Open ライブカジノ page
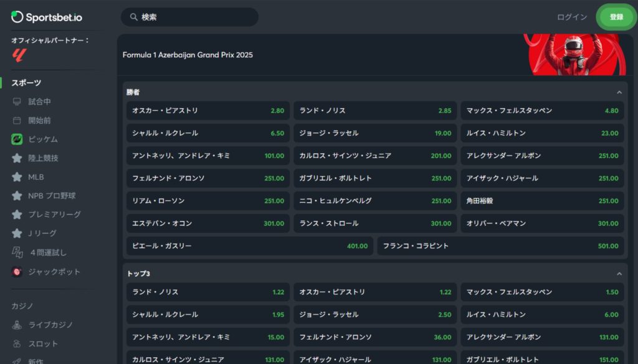The width and height of the screenshot is (638, 364). tap(50, 325)
